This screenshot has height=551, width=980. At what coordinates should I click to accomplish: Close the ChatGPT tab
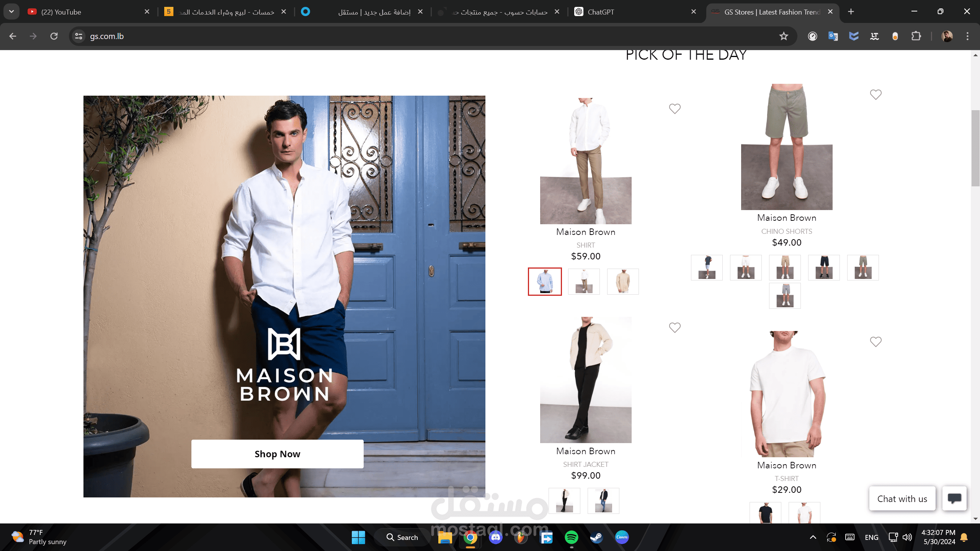(x=694, y=12)
